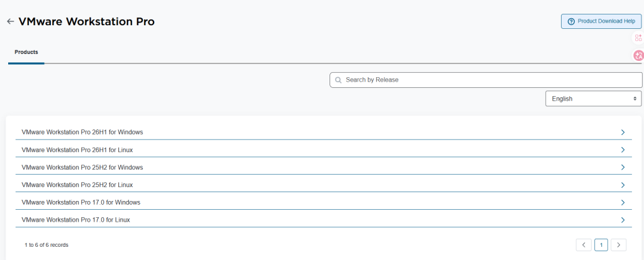Go back using the left arrow icon
This screenshot has height=260, width=644.
(11, 21)
